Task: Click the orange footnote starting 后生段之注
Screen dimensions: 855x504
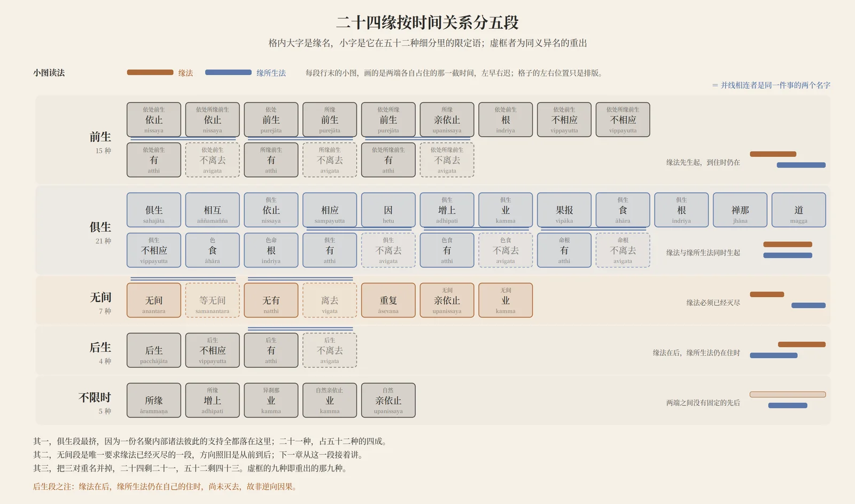Action: pos(166,486)
